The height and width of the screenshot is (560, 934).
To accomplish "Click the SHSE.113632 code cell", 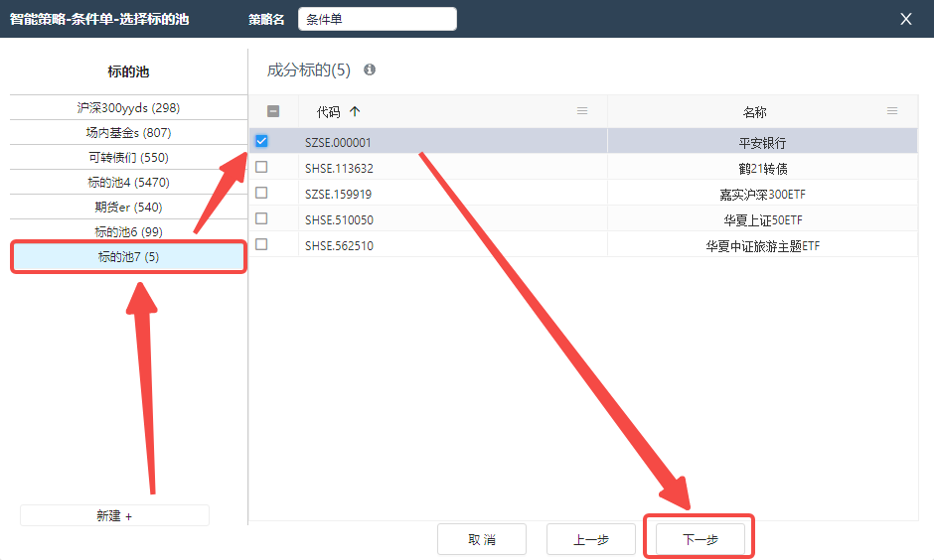I will [452, 168].
